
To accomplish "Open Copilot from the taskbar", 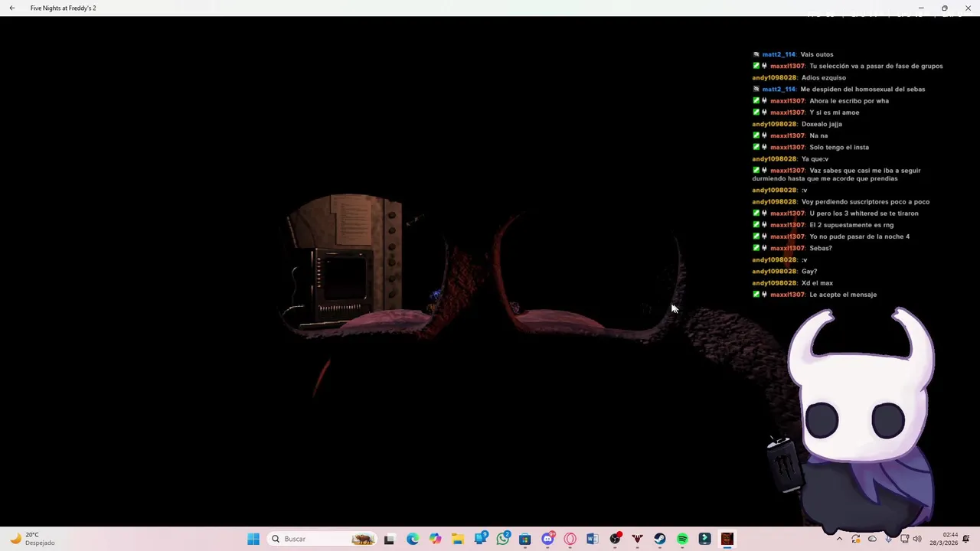I will point(435,539).
